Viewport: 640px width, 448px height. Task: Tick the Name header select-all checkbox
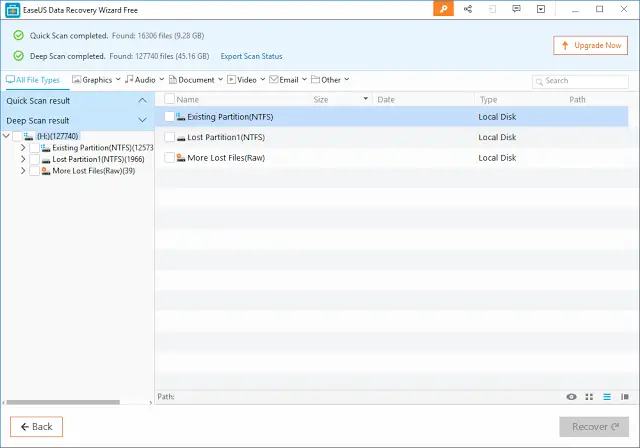tap(169, 99)
